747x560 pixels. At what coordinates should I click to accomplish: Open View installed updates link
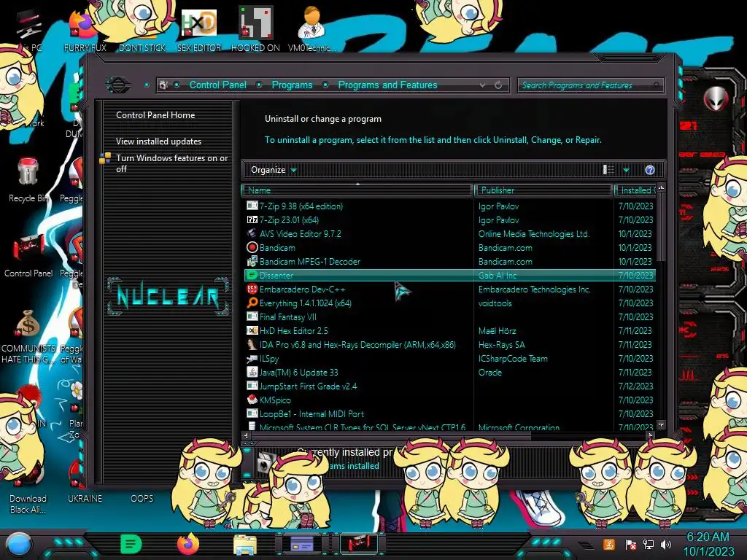pos(158,141)
